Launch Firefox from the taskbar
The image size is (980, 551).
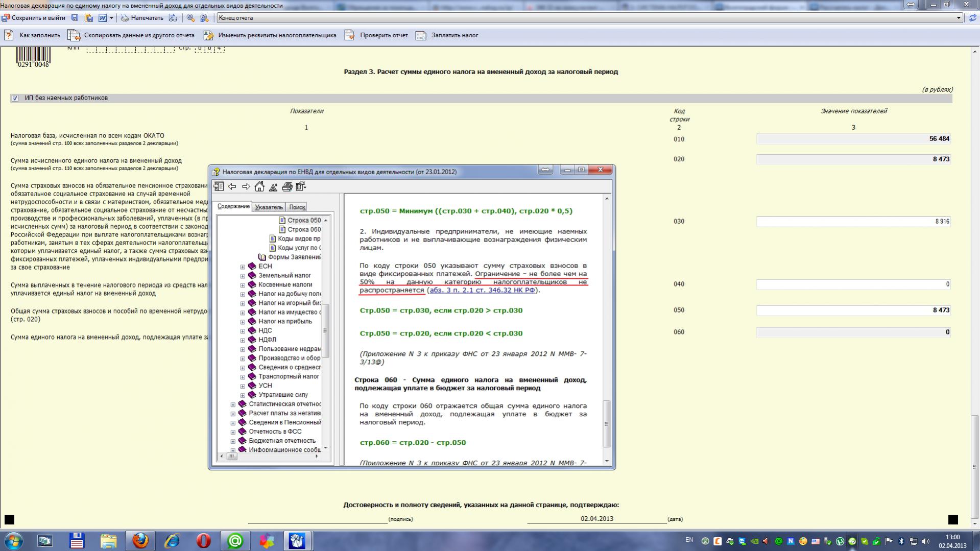click(140, 540)
